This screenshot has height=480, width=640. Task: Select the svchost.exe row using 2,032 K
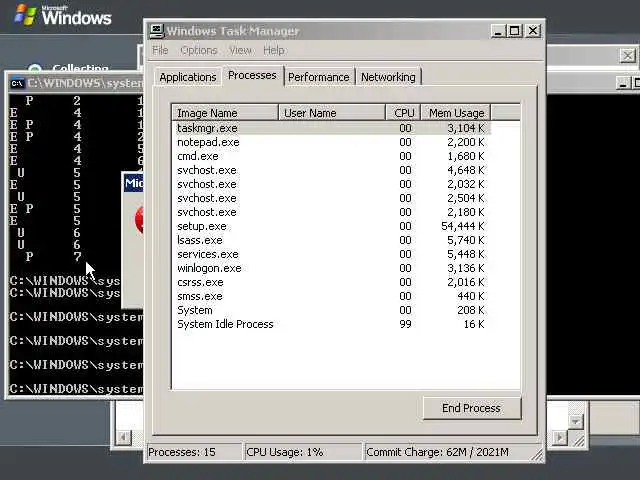(331, 184)
